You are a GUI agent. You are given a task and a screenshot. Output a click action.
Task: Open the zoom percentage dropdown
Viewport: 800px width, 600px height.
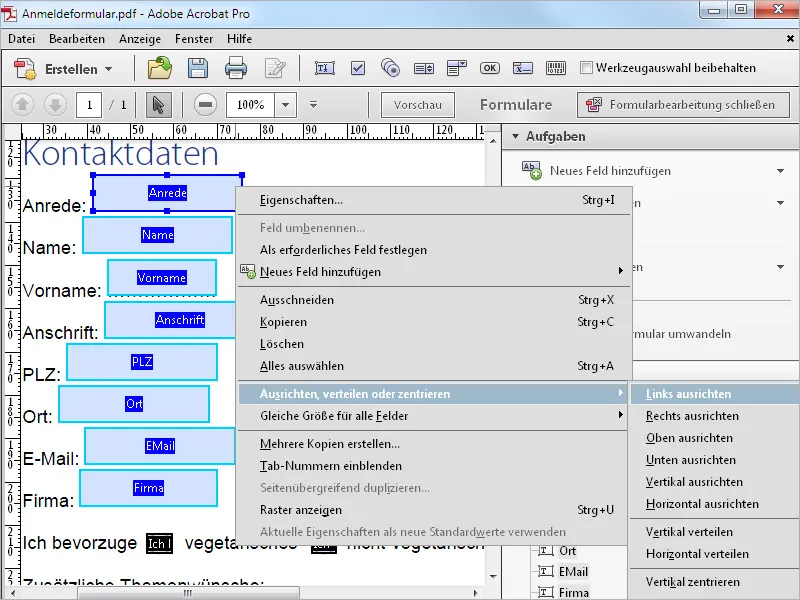(x=286, y=105)
